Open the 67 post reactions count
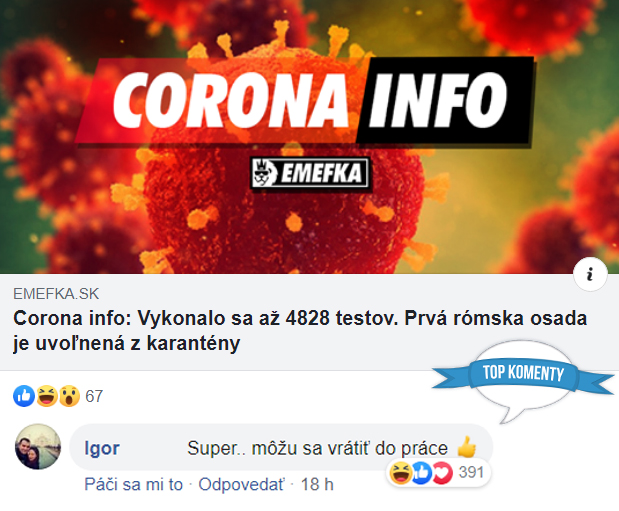The image size is (619, 511). coord(94,396)
